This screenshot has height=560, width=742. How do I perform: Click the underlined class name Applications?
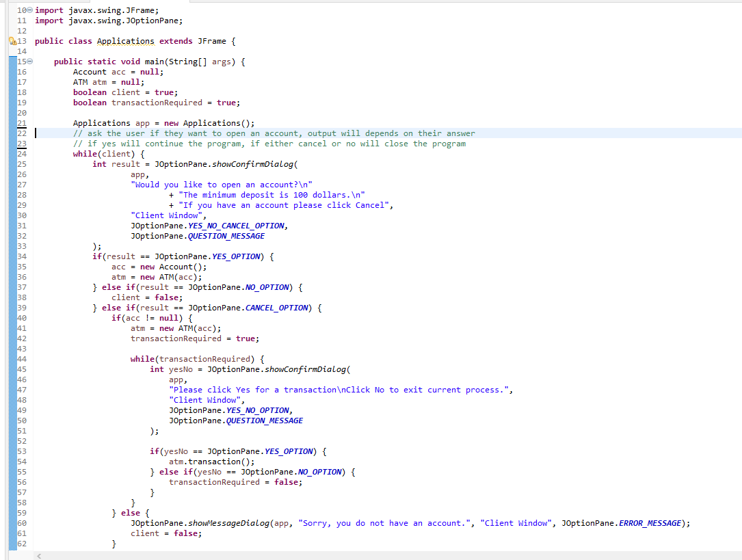[x=125, y=41]
